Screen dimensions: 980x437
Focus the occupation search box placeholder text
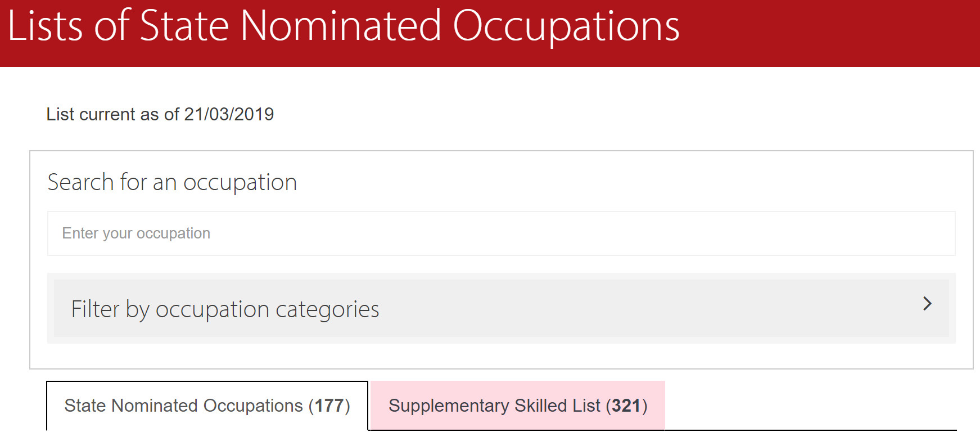click(136, 233)
